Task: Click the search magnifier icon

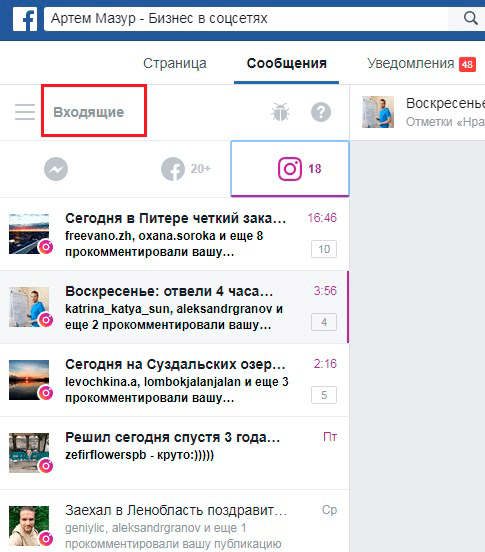Action: [x=470, y=18]
